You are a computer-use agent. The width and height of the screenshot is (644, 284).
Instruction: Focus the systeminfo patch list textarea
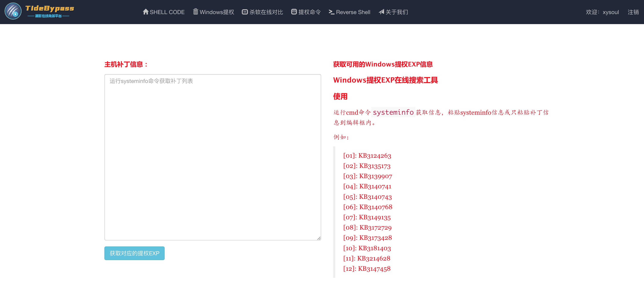(213, 157)
